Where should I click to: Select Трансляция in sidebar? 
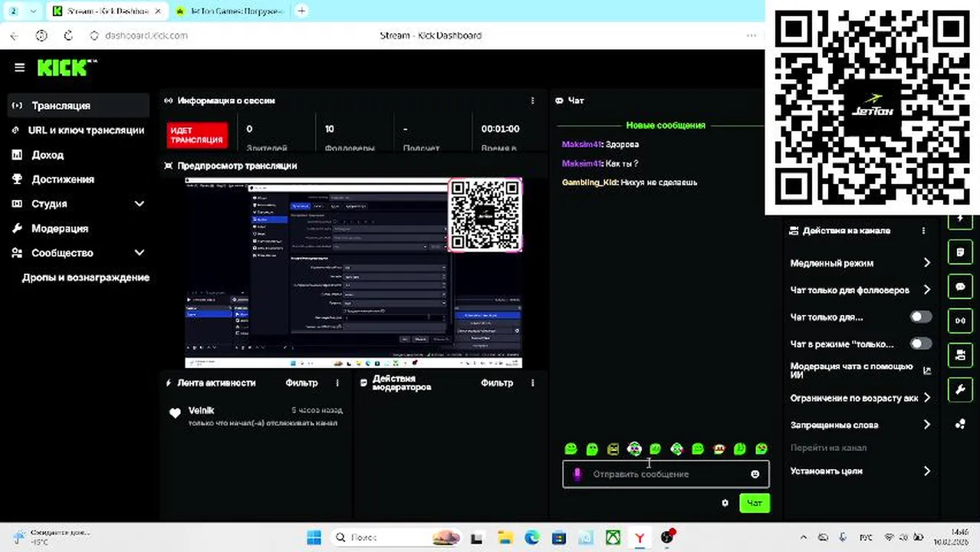pyautogui.click(x=78, y=106)
